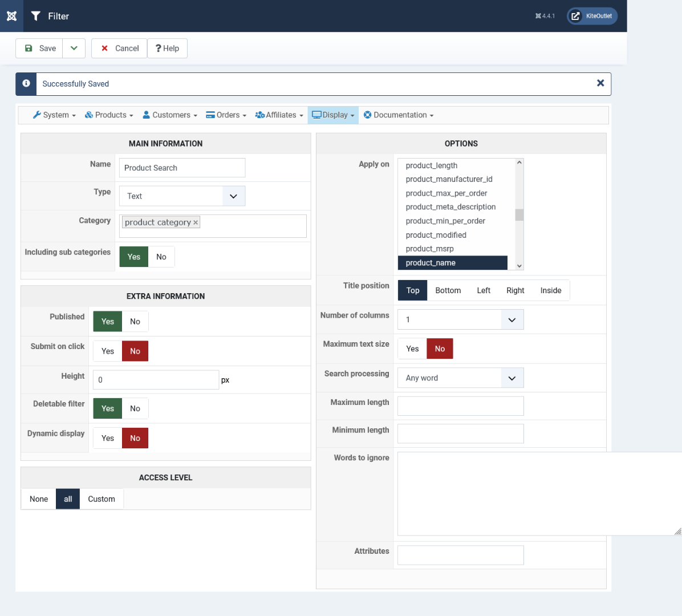Set Submit on click to Yes
Screen dimensions: 682x616
coord(107,351)
